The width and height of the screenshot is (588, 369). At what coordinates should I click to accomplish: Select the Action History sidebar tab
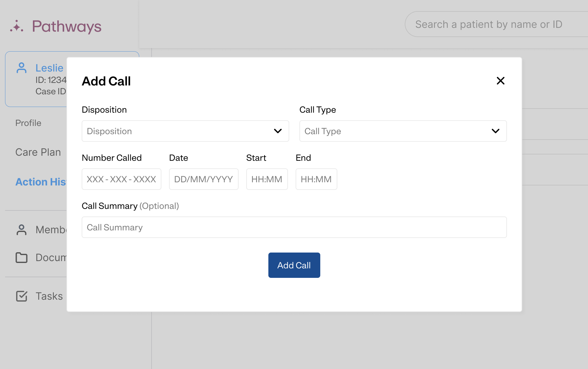click(x=41, y=182)
